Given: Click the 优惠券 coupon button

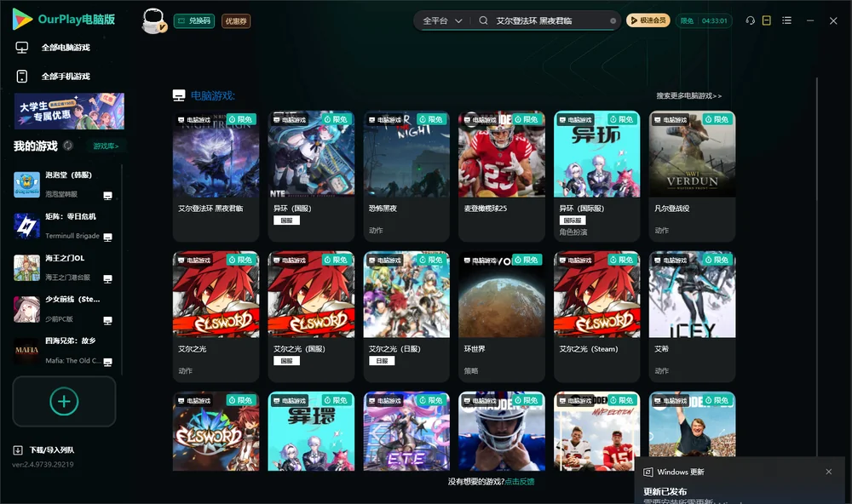Looking at the screenshot, I should [x=236, y=21].
